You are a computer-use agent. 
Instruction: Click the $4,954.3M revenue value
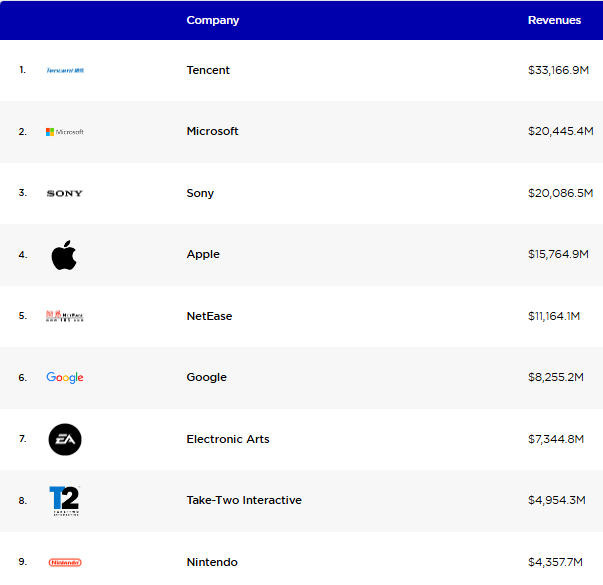tap(557, 500)
